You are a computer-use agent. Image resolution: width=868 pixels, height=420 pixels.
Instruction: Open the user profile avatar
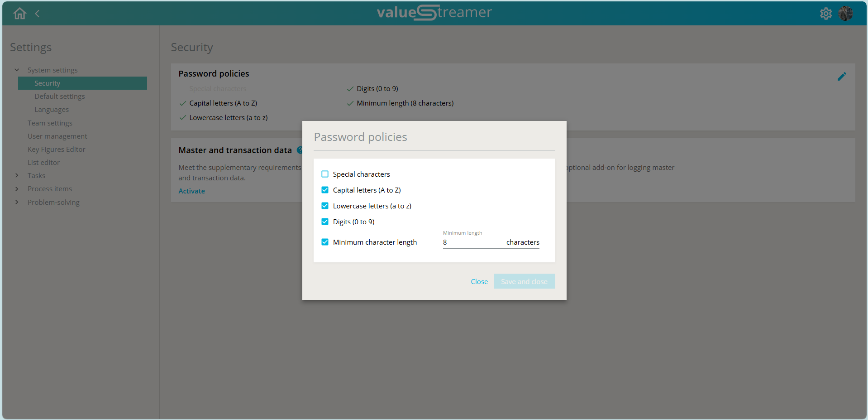(x=845, y=14)
